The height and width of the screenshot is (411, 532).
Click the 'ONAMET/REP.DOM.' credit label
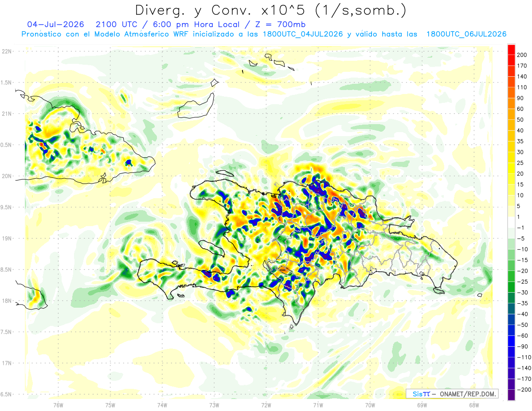pos(467,394)
